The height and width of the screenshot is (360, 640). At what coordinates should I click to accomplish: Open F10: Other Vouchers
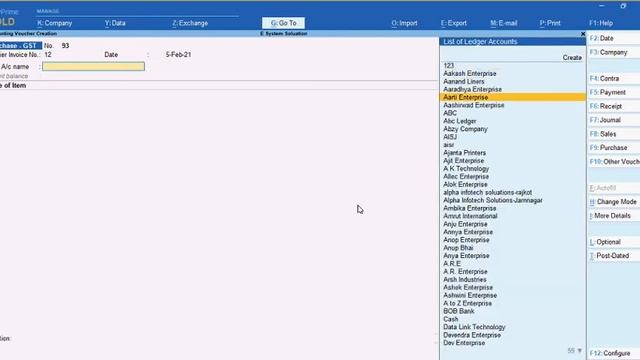pyautogui.click(x=614, y=162)
